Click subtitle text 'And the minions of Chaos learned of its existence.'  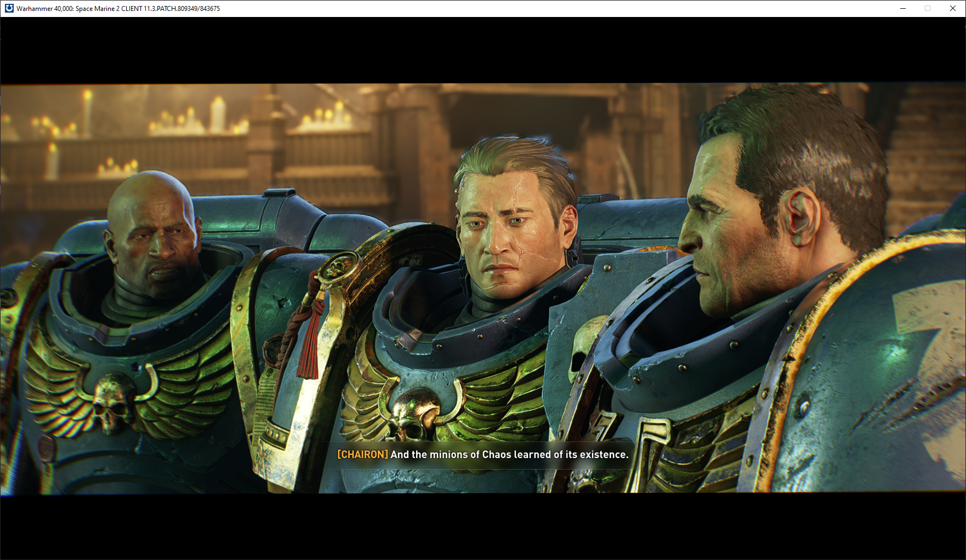pos(509,454)
